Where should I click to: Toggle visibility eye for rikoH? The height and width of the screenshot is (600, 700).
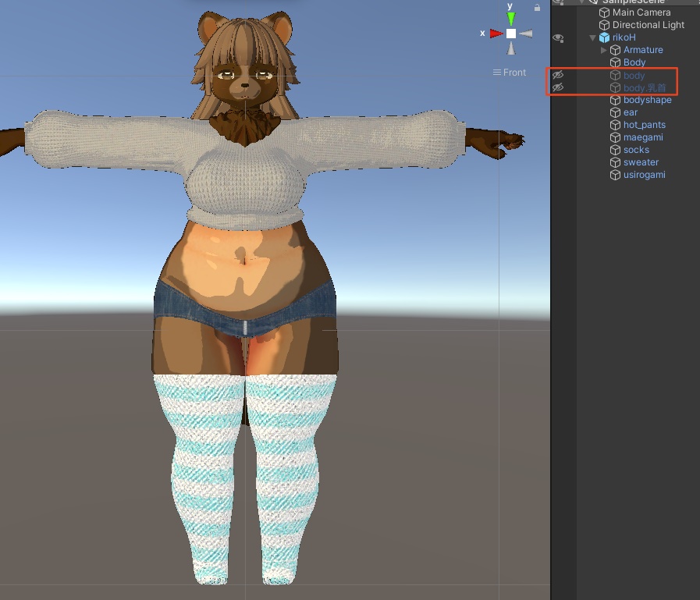click(x=558, y=38)
